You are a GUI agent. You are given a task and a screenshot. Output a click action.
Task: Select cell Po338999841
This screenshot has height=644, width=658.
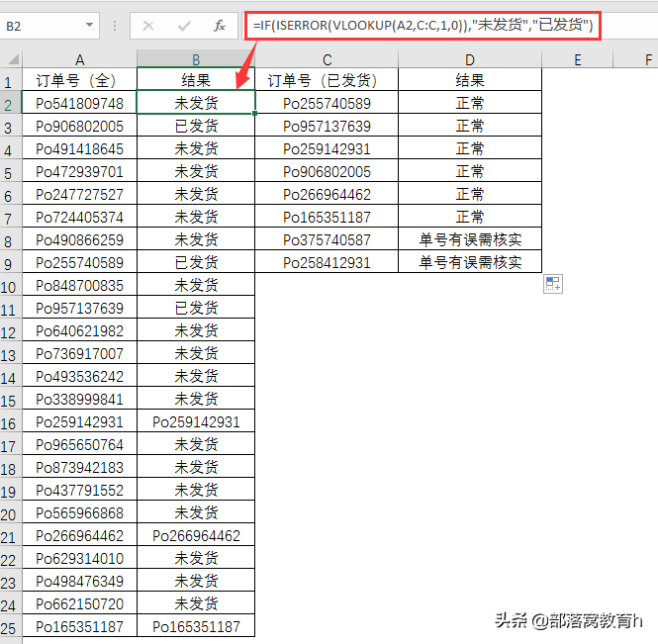coord(79,399)
